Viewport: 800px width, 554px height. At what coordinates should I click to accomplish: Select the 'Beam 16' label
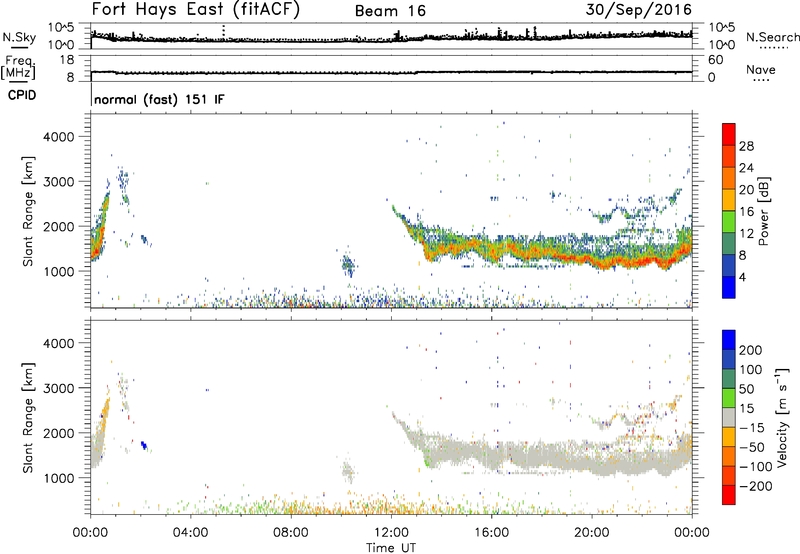point(390,11)
